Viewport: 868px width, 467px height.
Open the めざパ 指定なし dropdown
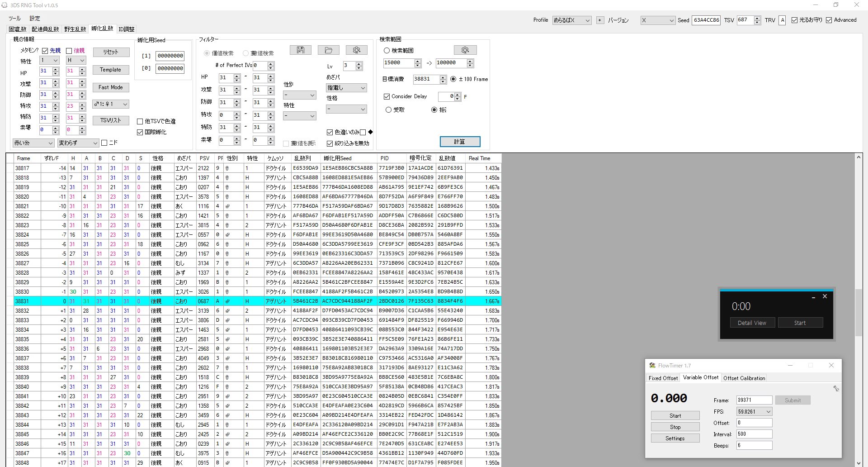point(346,88)
